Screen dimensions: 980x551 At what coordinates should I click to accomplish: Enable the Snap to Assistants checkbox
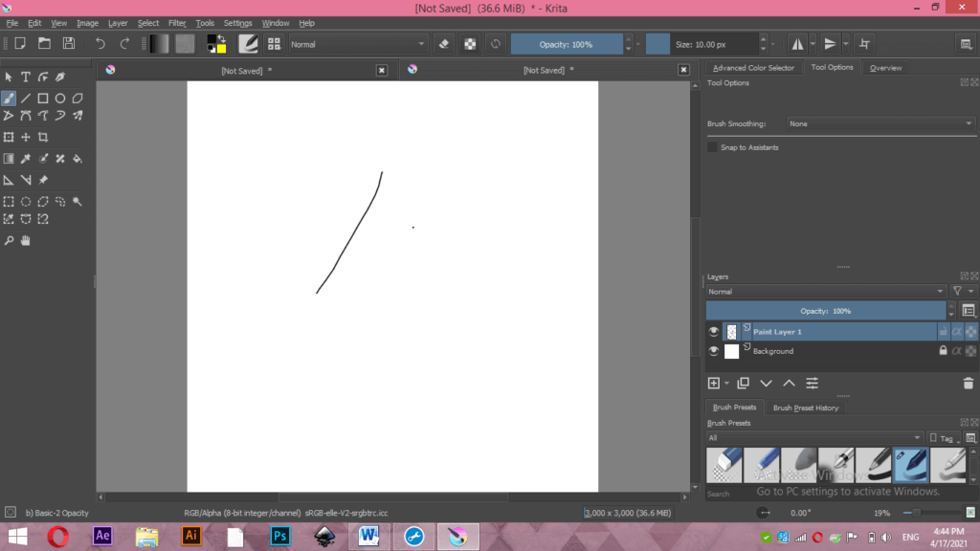[x=712, y=147]
